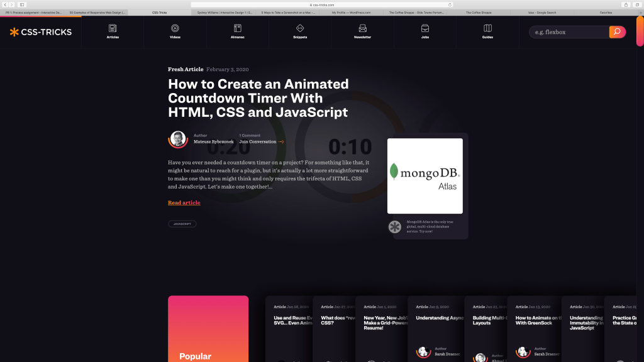Open the Newsletter envelope icon

tap(362, 28)
